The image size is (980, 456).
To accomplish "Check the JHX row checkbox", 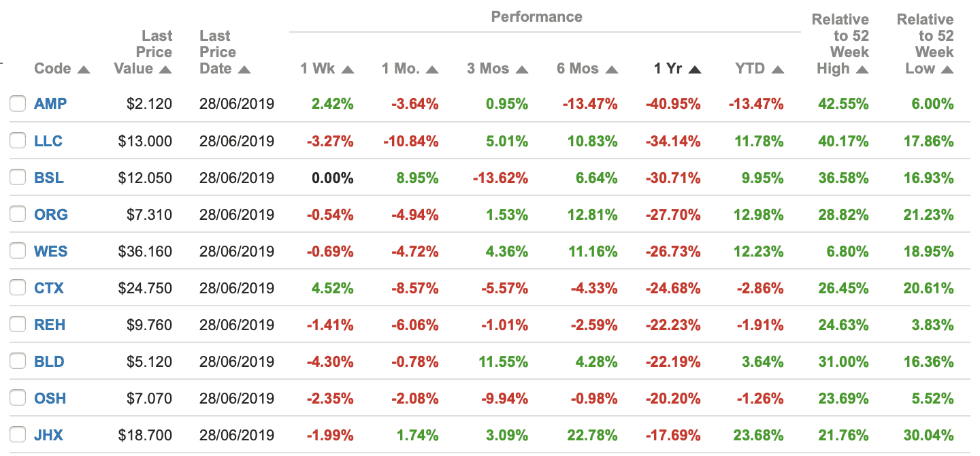I will [17, 435].
